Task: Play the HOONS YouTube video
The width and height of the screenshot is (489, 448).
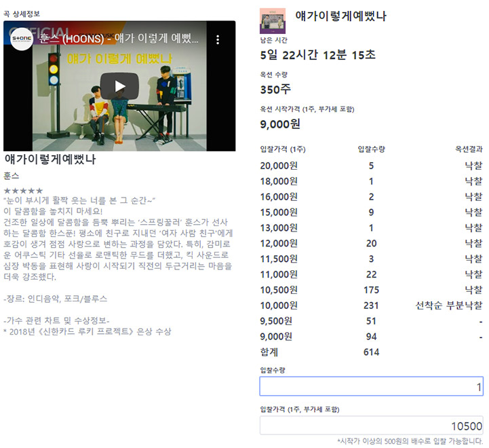Action: pyautogui.click(x=119, y=86)
